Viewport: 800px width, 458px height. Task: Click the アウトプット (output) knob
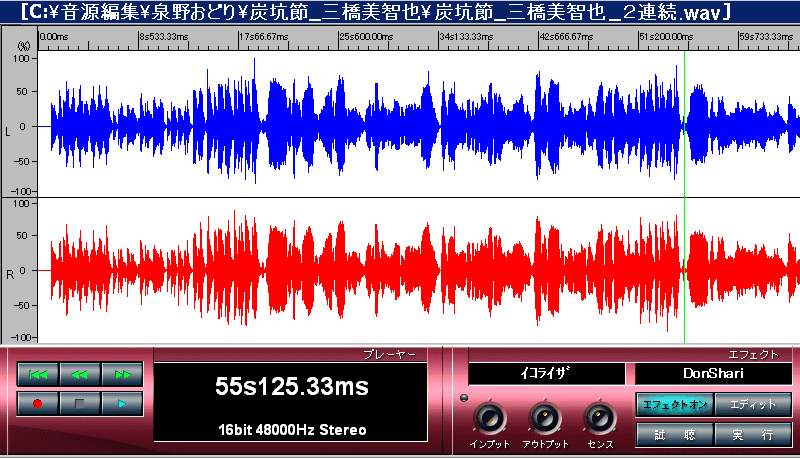544,417
